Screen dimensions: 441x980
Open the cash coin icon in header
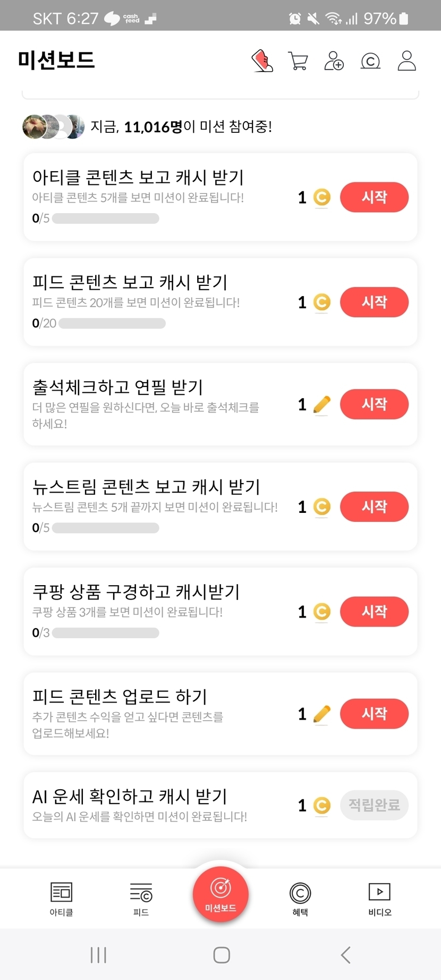(370, 61)
